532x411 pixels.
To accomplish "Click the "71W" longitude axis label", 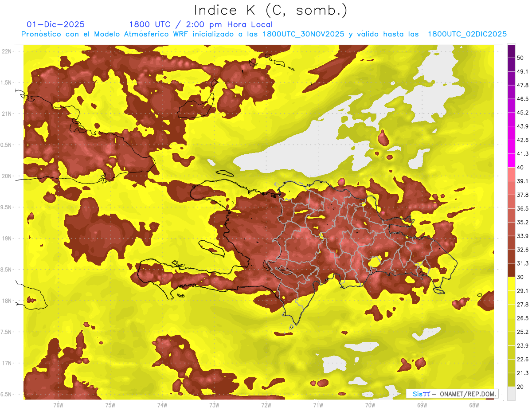I will [318, 405].
